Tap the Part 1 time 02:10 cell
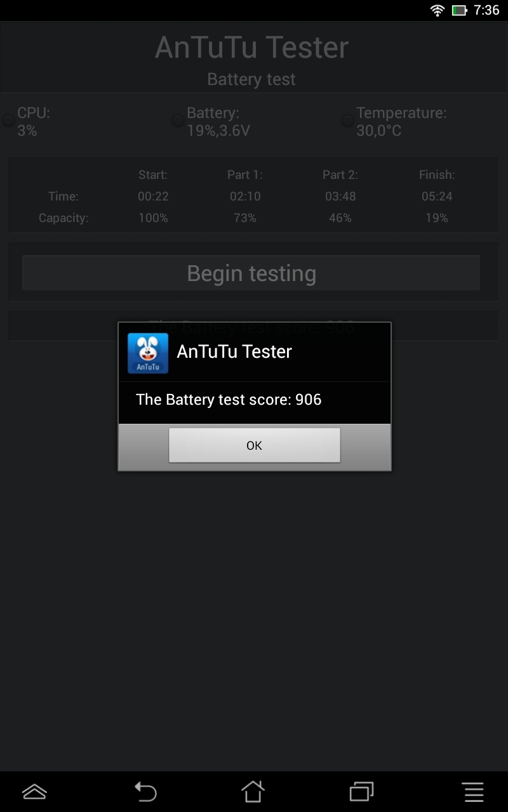The image size is (508, 812). [x=245, y=197]
